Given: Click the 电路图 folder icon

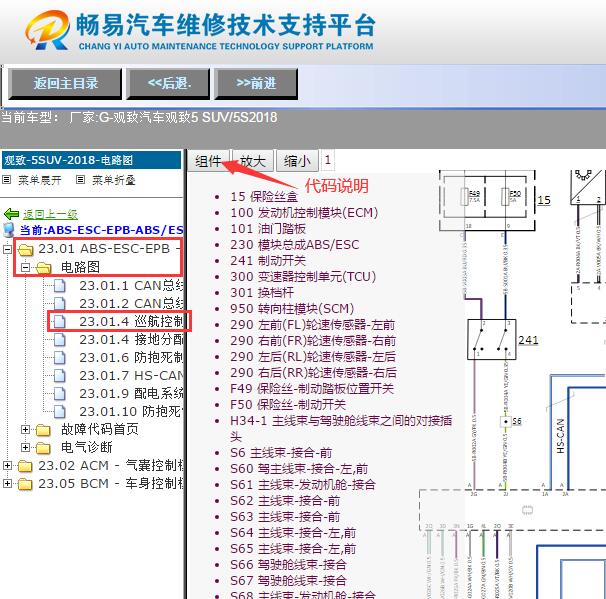Looking at the screenshot, I should [44, 268].
